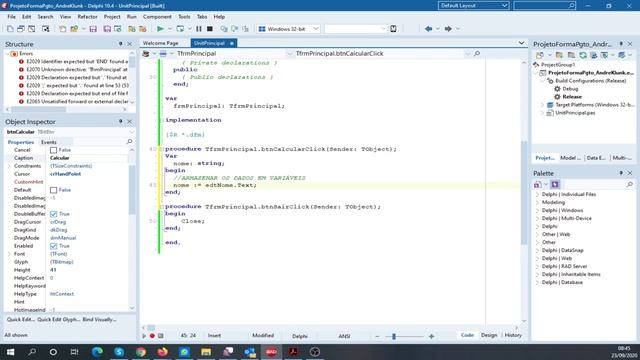Toggle the Enabled property checkbox

point(53,246)
